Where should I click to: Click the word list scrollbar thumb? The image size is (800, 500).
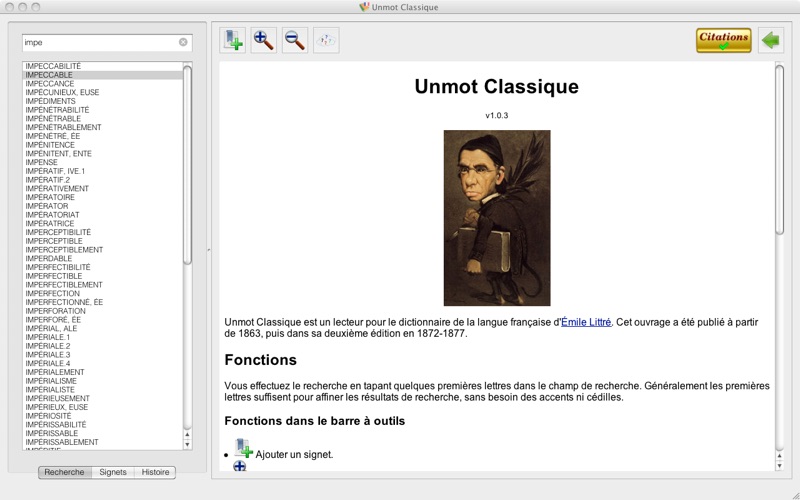click(187, 164)
